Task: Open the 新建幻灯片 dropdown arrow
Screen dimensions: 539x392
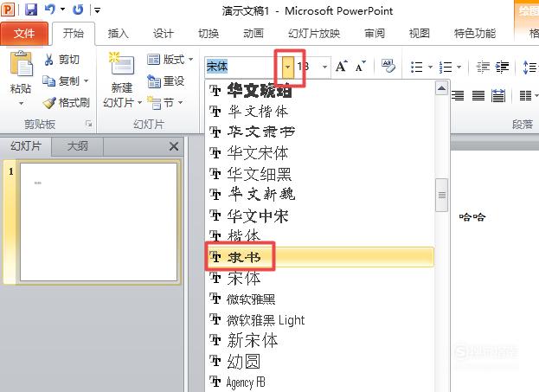Action: [139, 102]
